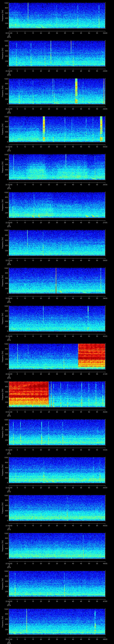Screen dimensions: 114x644
Task: Click the 22:31:00 start time label
Action: coord(9,33)
